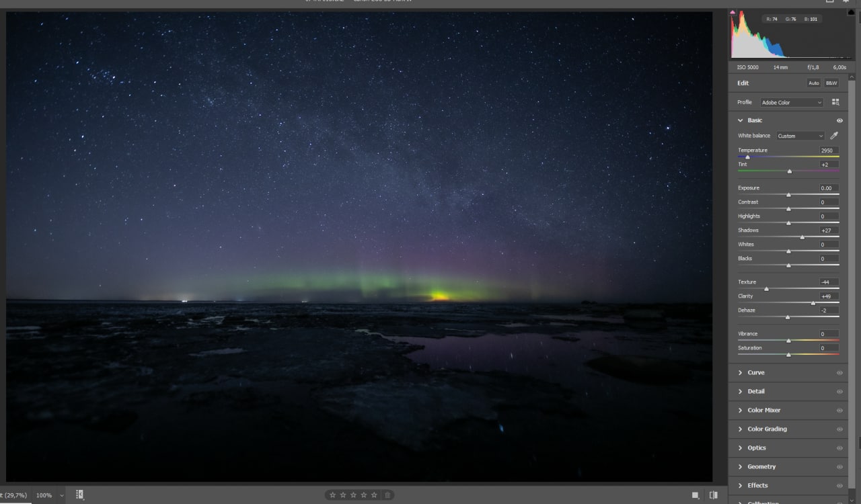The width and height of the screenshot is (861, 504).
Task: Toggle Color Mixer visibility eye
Action: (x=839, y=410)
